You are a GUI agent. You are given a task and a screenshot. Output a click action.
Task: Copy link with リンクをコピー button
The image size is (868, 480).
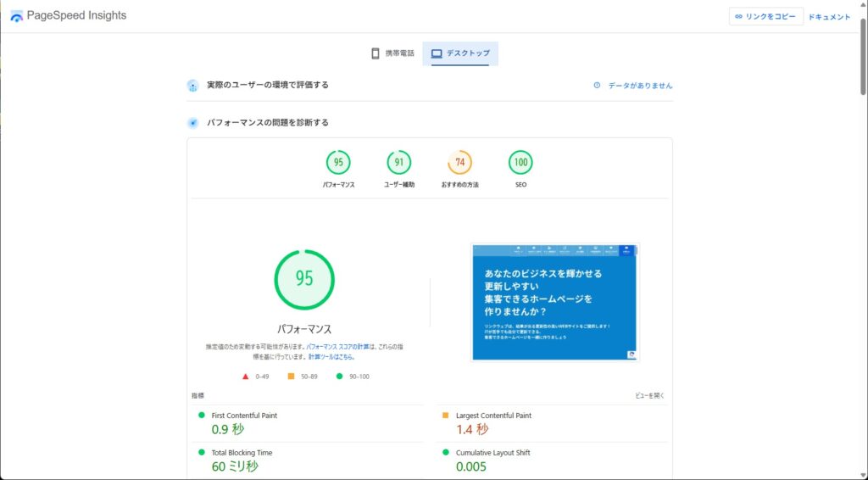point(765,17)
